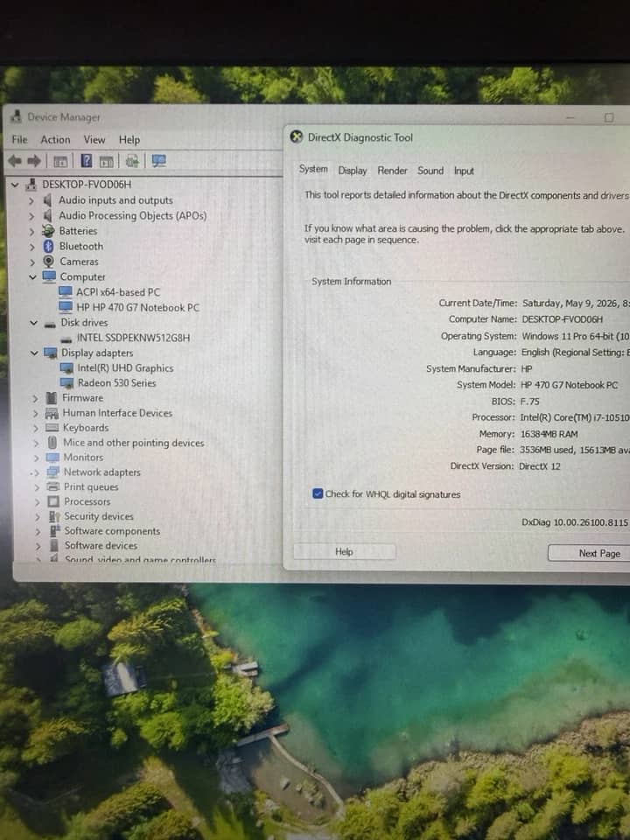Click the Audio inputs and outputs speaker icon
This screenshot has height=840, width=630.
47,200
